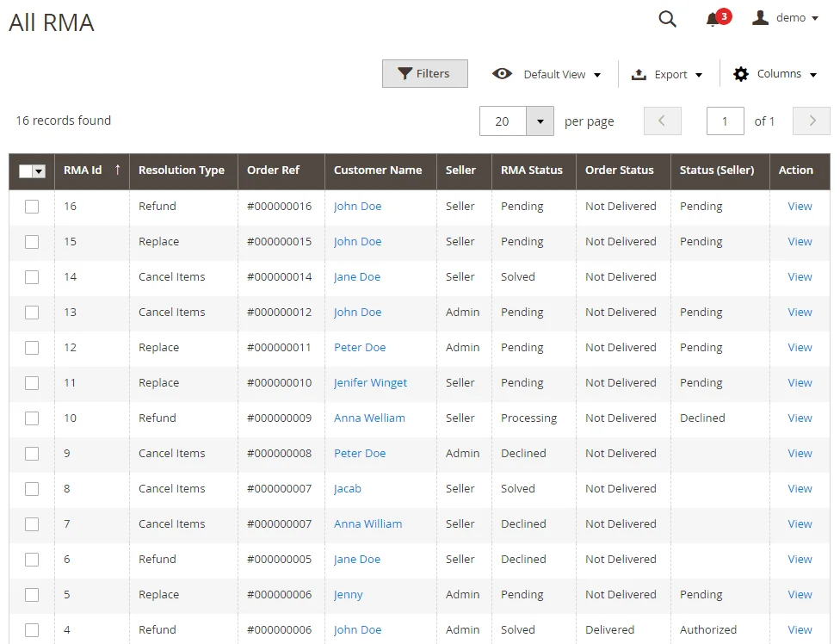
Task: Click the Columns gear icon
Action: (741, 74)
